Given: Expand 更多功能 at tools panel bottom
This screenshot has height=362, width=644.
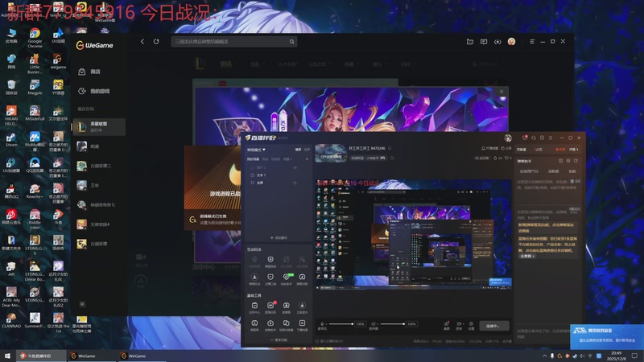Looking at the screenshot, I should (x=279, y=339).
